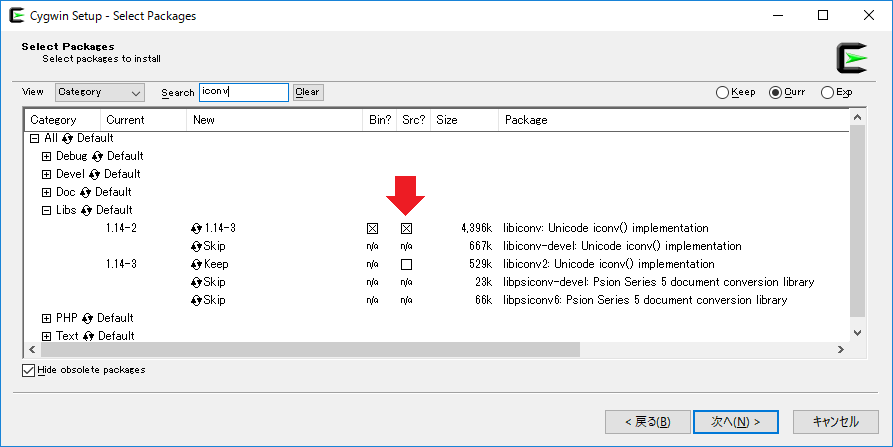Screen dimensions: 893x447
Task: Click current version 1.14-2 cell
Action: (x=121, y=228)
